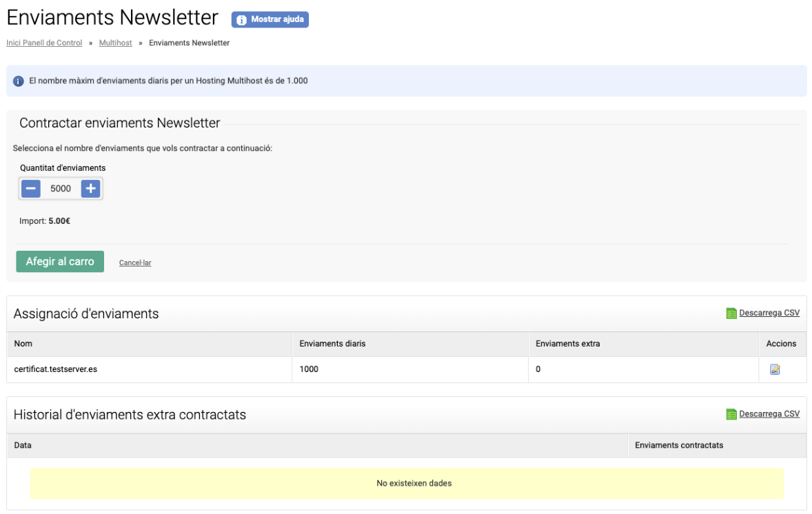Screen dimensions: 812x514
Task: Increase quantity with the plus button
Action: coord(90,188)
